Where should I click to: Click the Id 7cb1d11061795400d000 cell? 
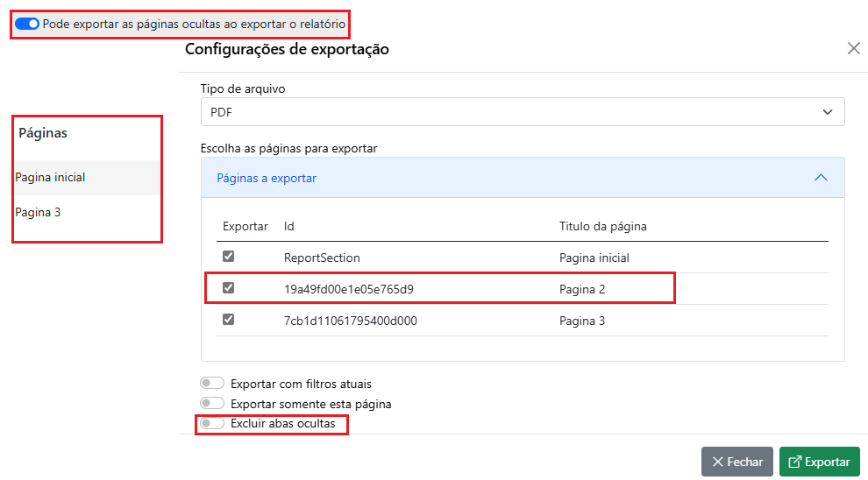(x=350, y=321)
